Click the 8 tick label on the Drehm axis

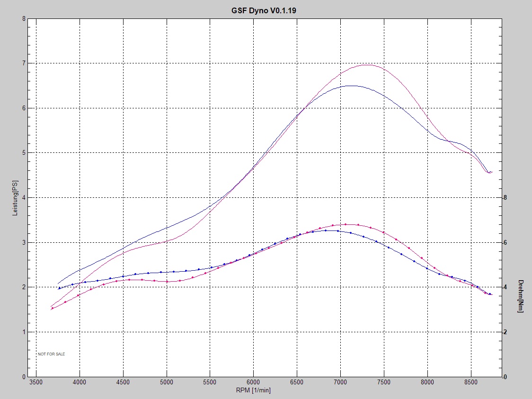pyautogui.click(x=505, y=198)
